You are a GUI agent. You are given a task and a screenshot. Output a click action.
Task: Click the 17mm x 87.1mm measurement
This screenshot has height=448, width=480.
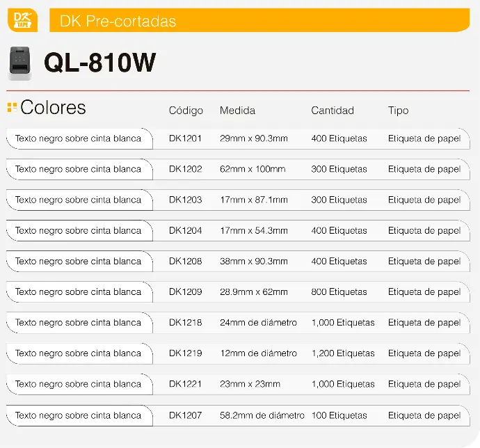click(254, 200)
